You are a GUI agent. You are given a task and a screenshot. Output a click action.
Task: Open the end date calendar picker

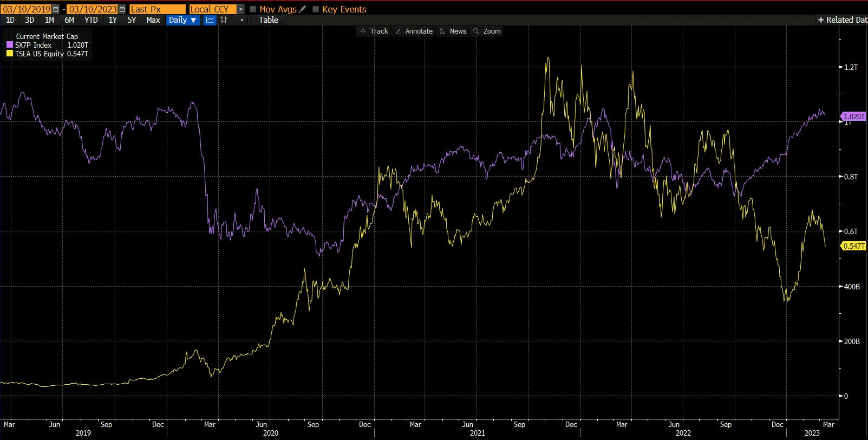(122, 9)
